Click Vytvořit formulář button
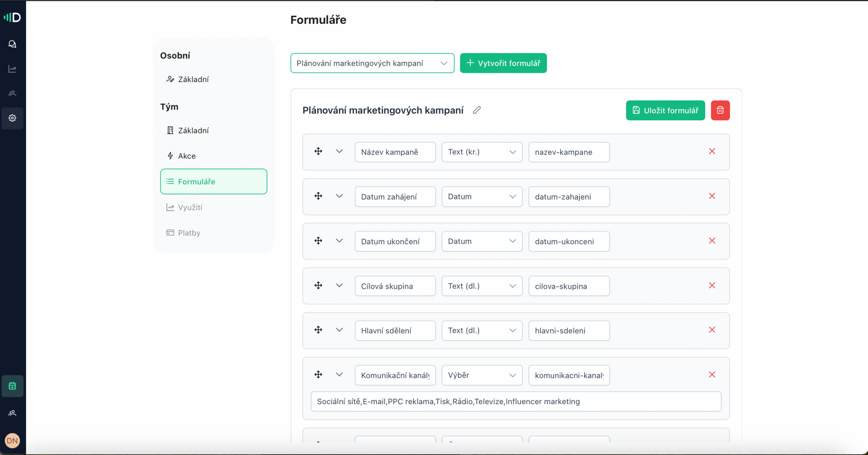 (503, 63)
